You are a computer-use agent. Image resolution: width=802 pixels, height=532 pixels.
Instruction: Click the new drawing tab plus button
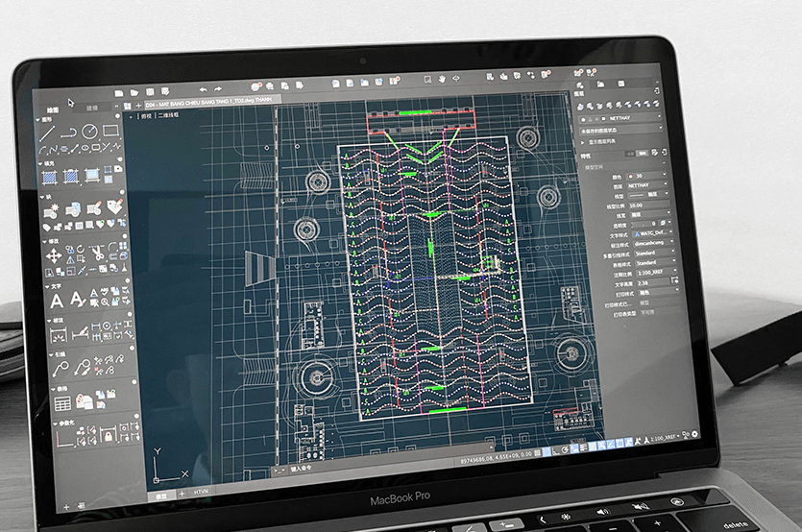coord(137,106)
